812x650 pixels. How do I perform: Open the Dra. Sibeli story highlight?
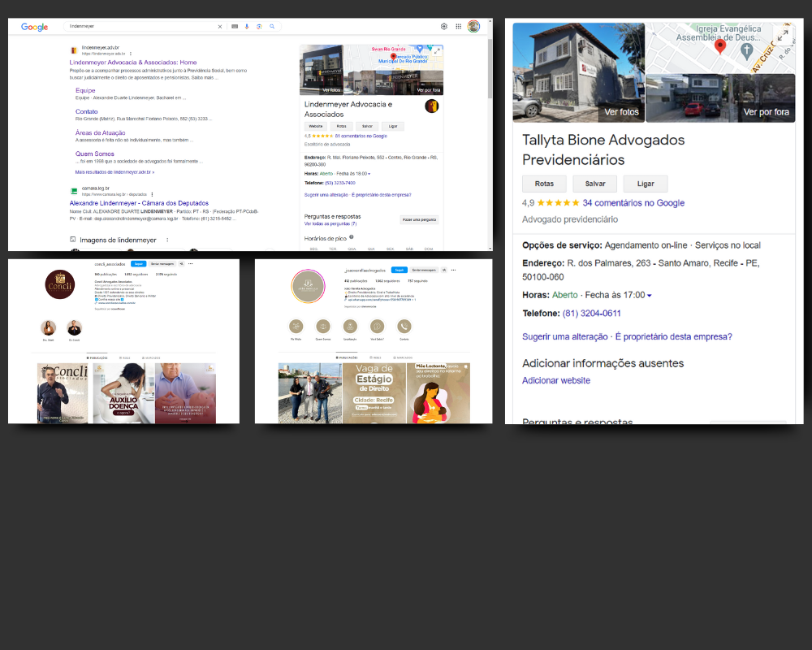click(x=48, y=327)
